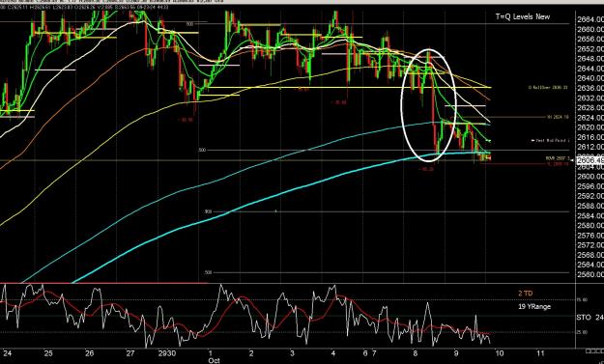Click the 25.00 stochastic level value

582,332
